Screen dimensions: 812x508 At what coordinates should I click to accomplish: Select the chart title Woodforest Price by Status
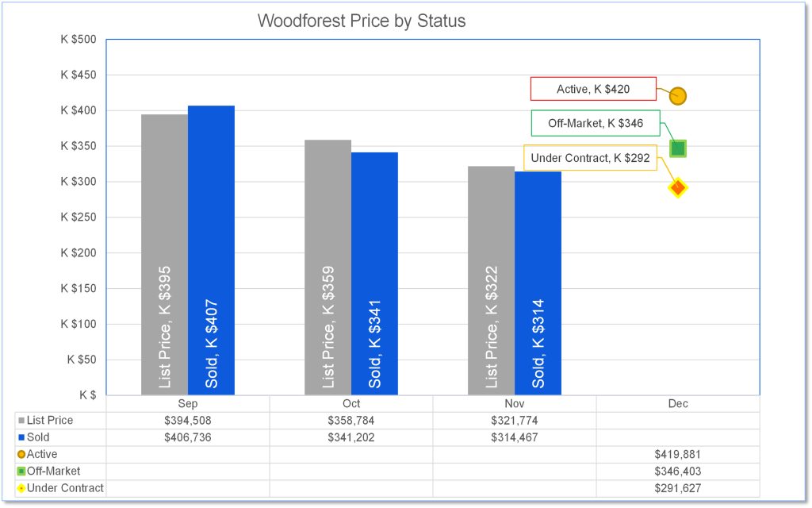pyautogui.click(x=362, y=21)
